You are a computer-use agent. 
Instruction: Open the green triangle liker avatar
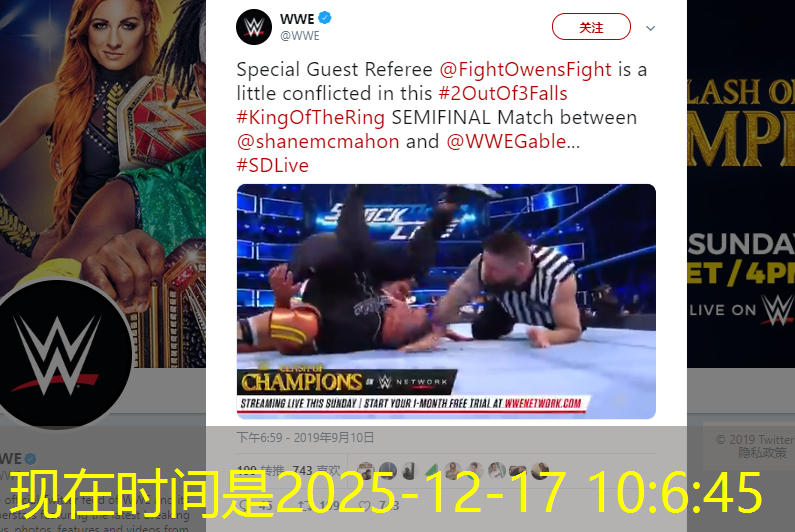click(431, 471)
